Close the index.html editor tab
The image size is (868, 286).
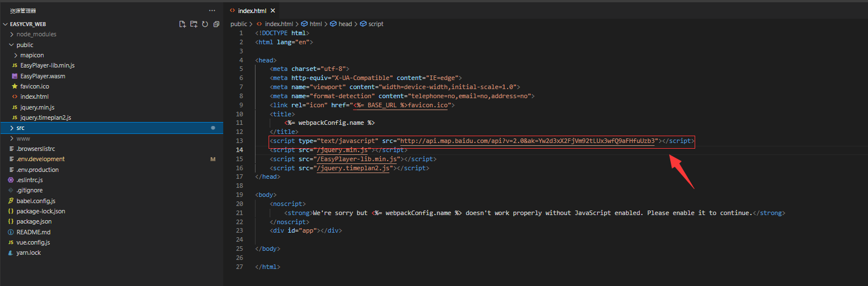tap(273, 10)
